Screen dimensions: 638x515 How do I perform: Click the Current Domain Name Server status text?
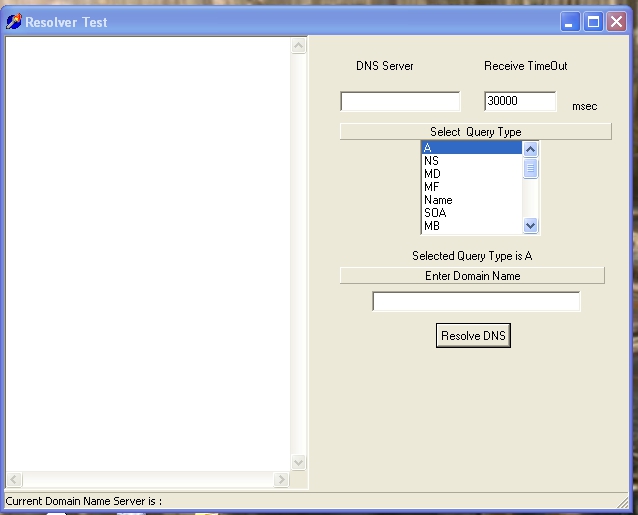[83, 501]
